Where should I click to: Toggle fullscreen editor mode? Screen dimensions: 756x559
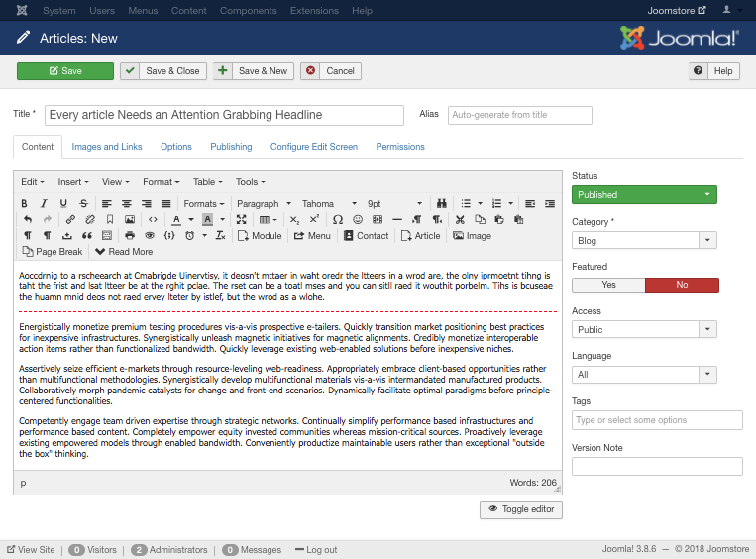coord(241,219)
